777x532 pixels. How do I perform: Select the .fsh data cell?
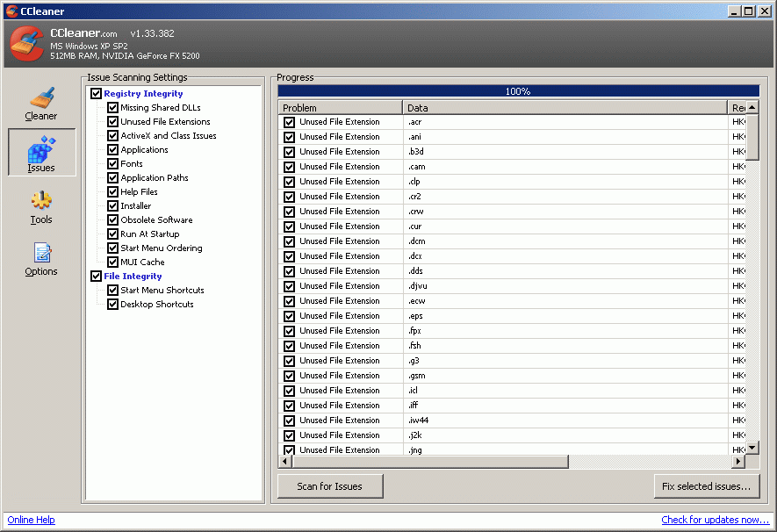tap(565, 346)
